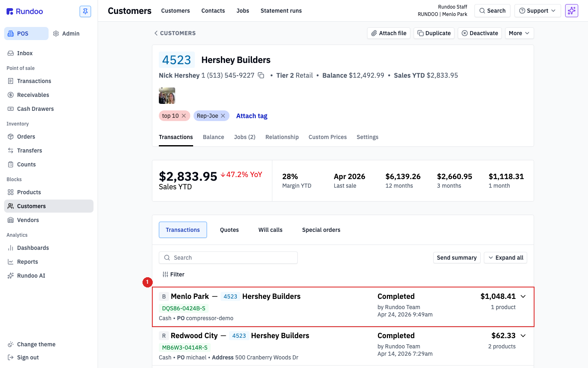Deactivate the customer
The height and width of the screenshot is (368, 588).
pos(480,33)
